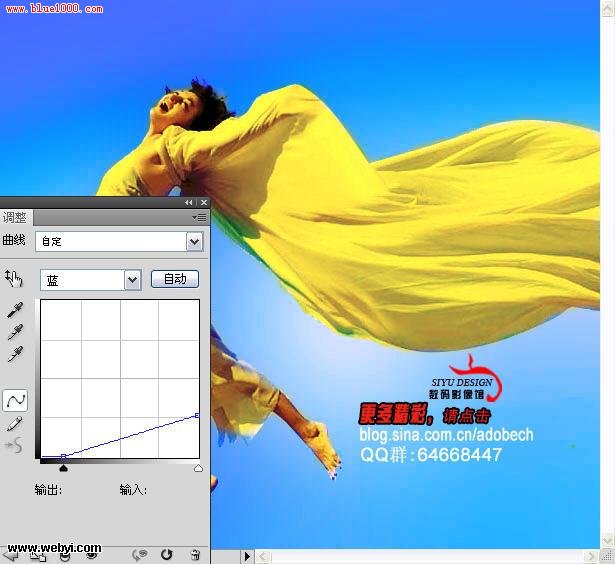Click the 曲线 curves label
This screenshot has width=615, height=564.
14,240
